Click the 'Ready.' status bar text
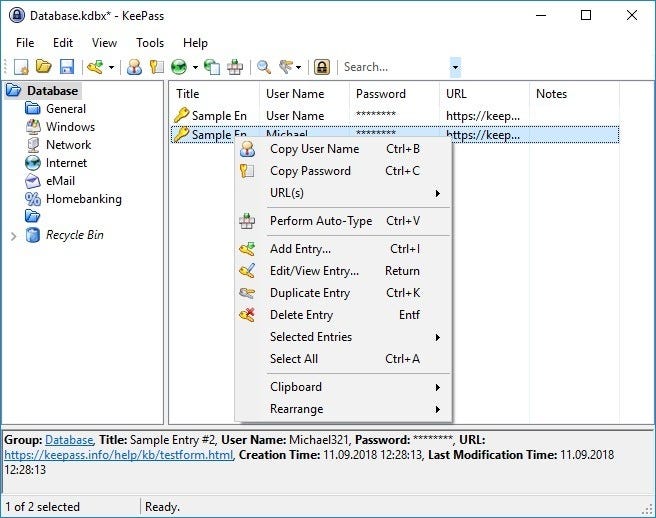 pos(162,507)
